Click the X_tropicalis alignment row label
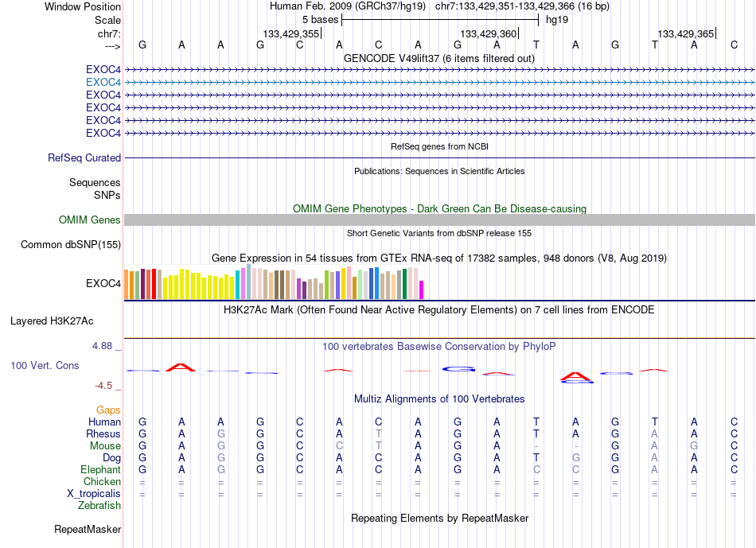The height and width of the screenshot is (548, 756). pos(94,494)
